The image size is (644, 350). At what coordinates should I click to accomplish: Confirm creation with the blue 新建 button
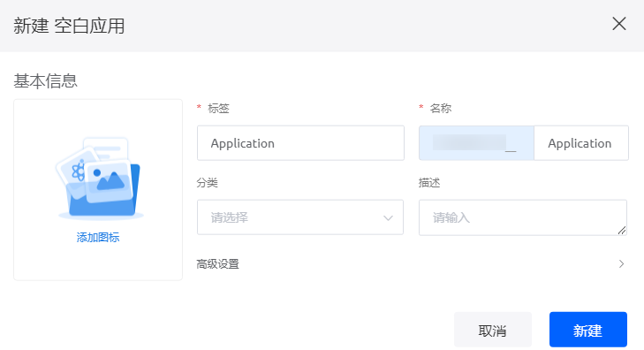pos(588,330)
